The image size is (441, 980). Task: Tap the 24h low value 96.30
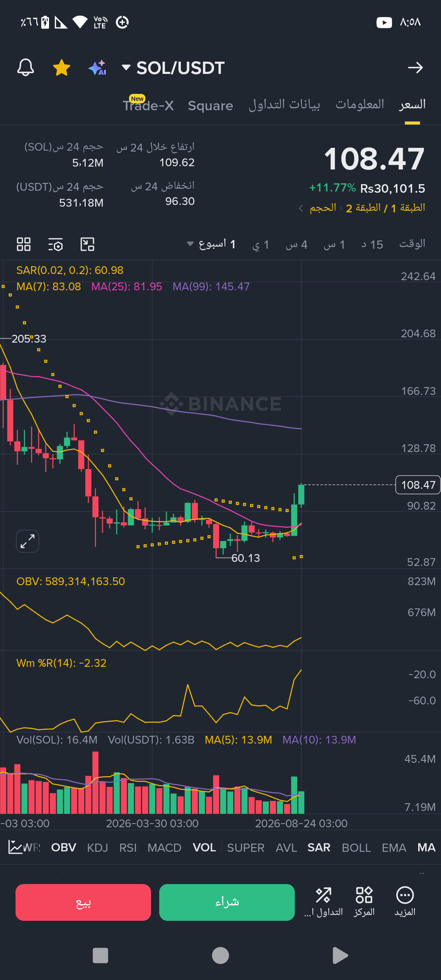coord(180,201)
